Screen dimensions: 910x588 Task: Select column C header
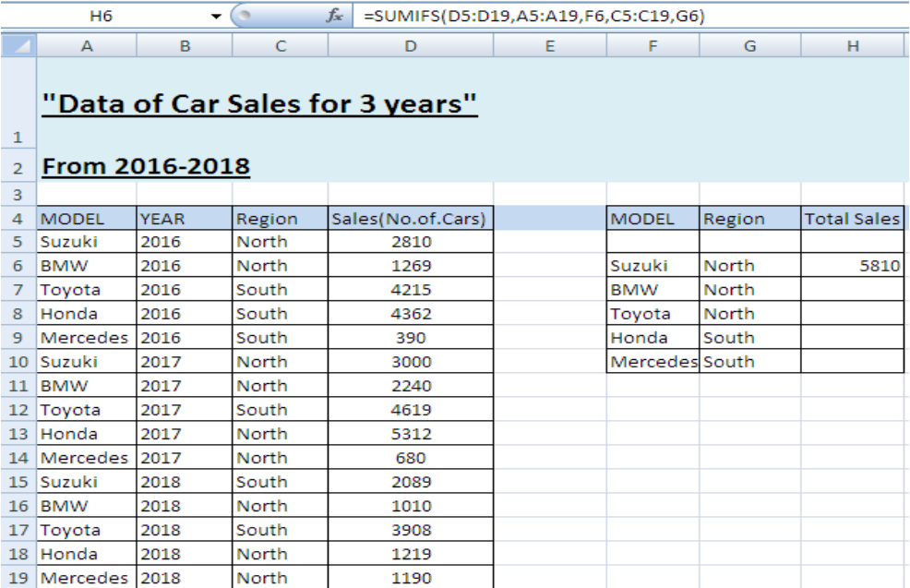point(281,46)
